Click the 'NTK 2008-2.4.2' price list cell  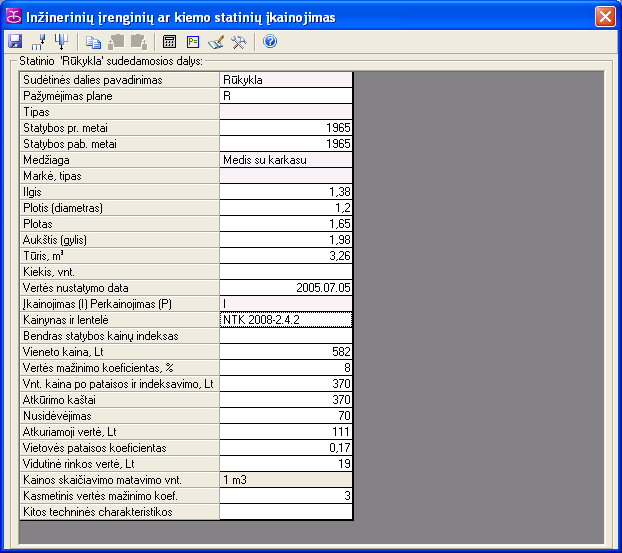[286, 320]
